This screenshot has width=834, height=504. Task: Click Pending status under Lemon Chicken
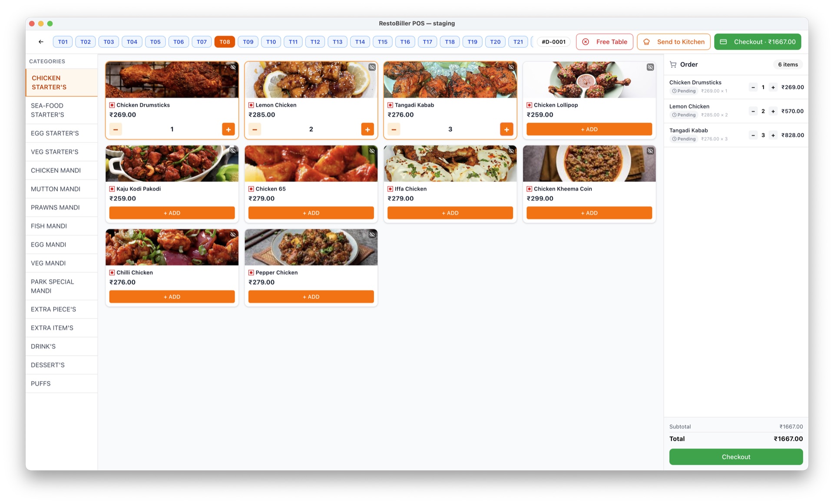point(684,115)
